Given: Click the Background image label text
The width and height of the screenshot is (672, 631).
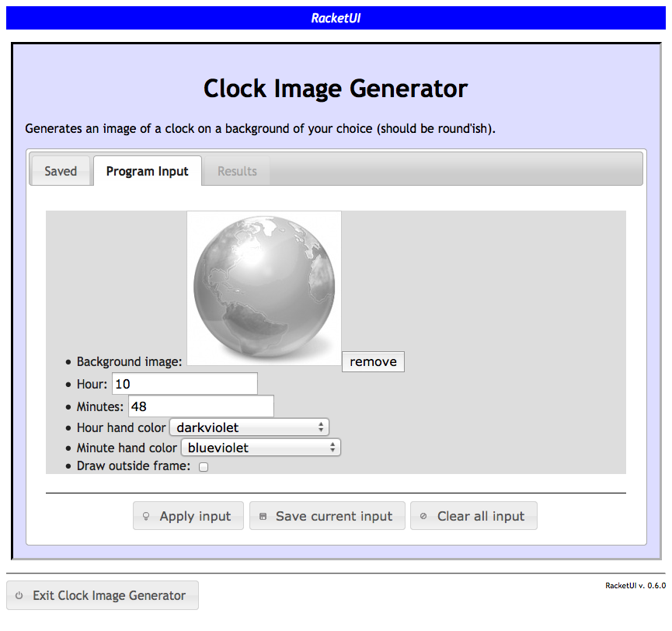Looking at the screenshot, I should coord(129,361).
